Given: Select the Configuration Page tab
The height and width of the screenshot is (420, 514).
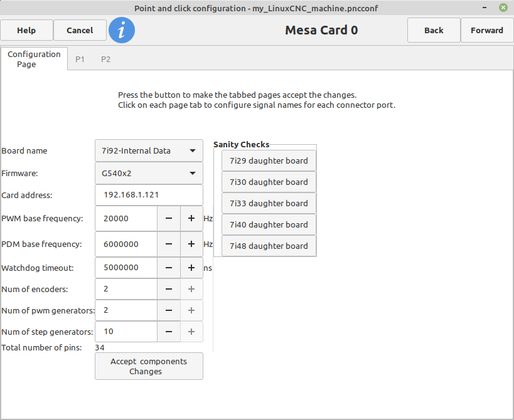Looking at the screenshot, I should (34, 59).
